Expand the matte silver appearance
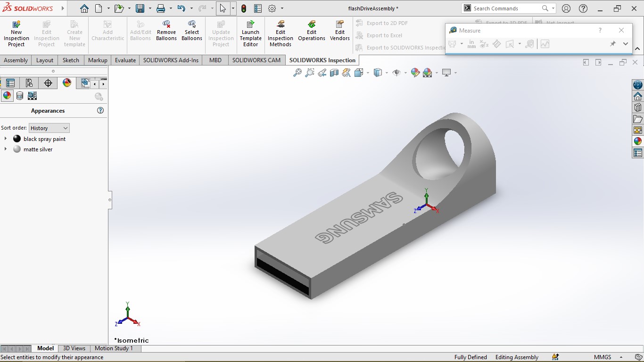 (x=6, y=149)
